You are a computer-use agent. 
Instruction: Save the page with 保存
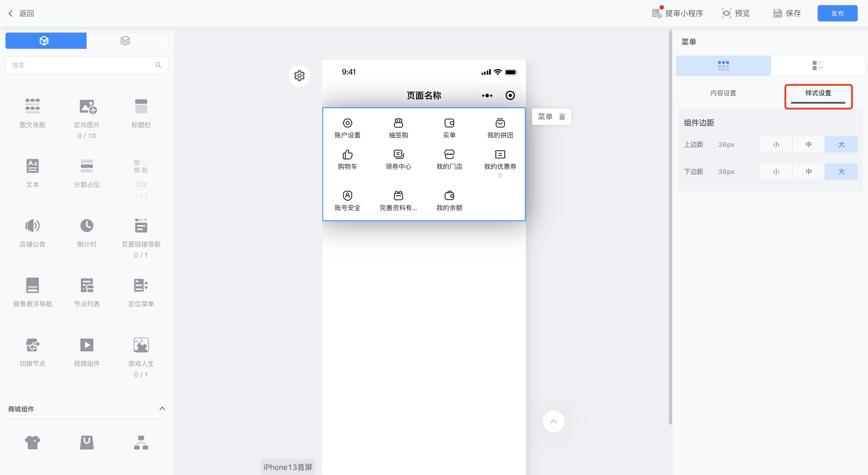tap(787, 14)
